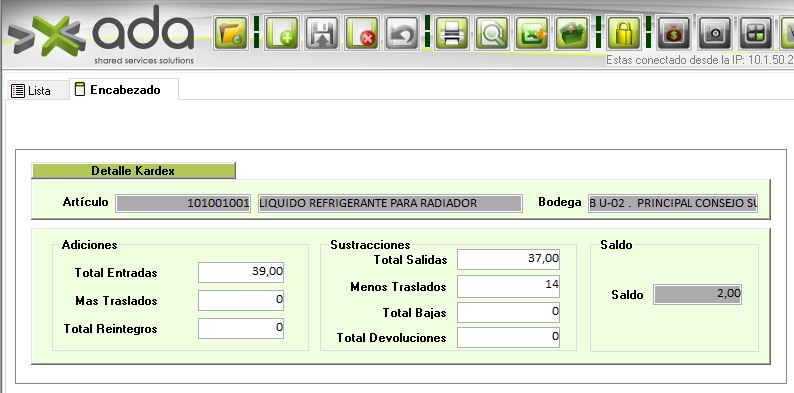Image resolution: width=794 pixels, height=393 pixels.
Task: Export to Excel using the spreadsheet icon
Action: point(532,33)
